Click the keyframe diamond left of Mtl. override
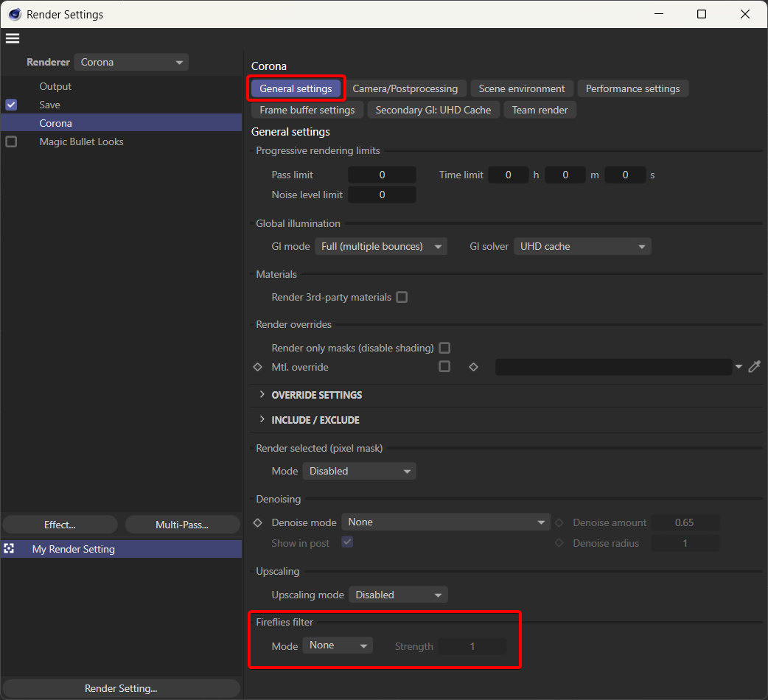 258,367
